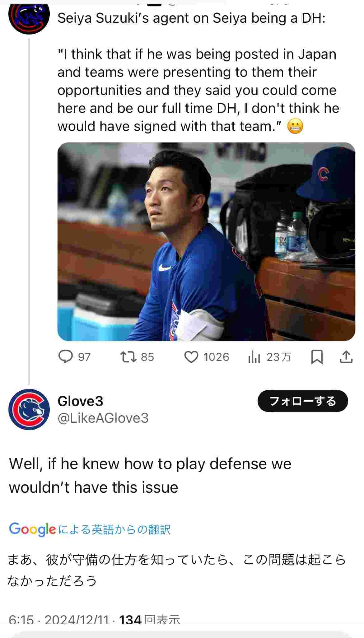Open the Glove3 display name
This screenshot has height=638, width=364.
click(x=80, y=401)
